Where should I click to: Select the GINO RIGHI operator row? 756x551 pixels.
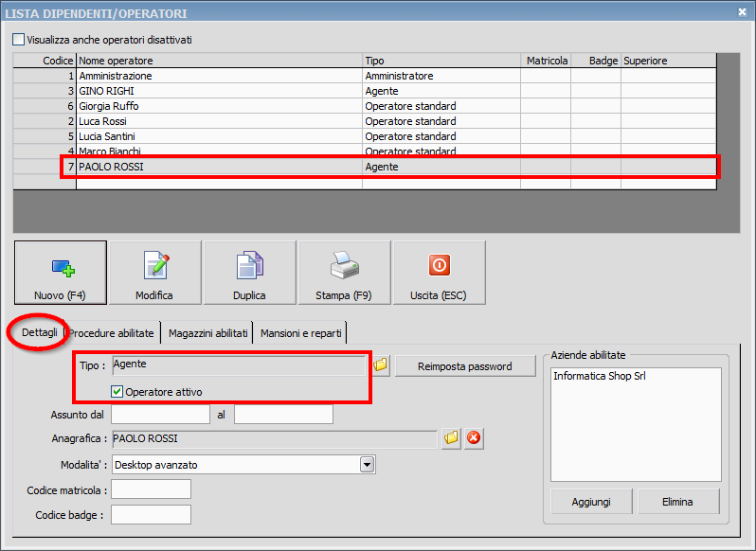pyautogui.click(x=218, y=91)
